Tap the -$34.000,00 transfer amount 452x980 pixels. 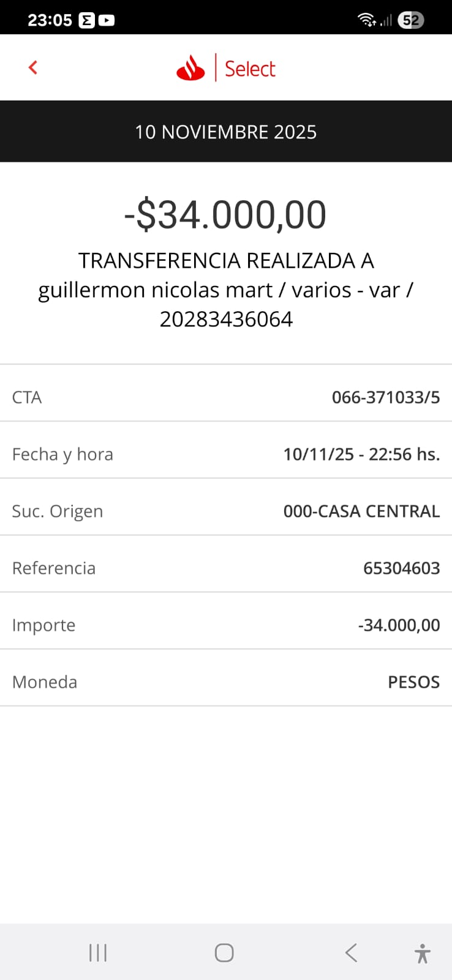click(225, 214)
